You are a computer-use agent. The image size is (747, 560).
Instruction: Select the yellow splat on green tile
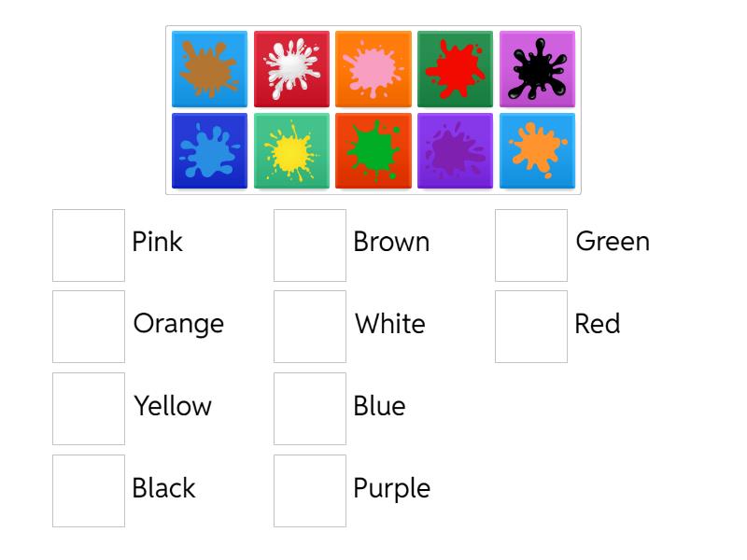(291, 151)
